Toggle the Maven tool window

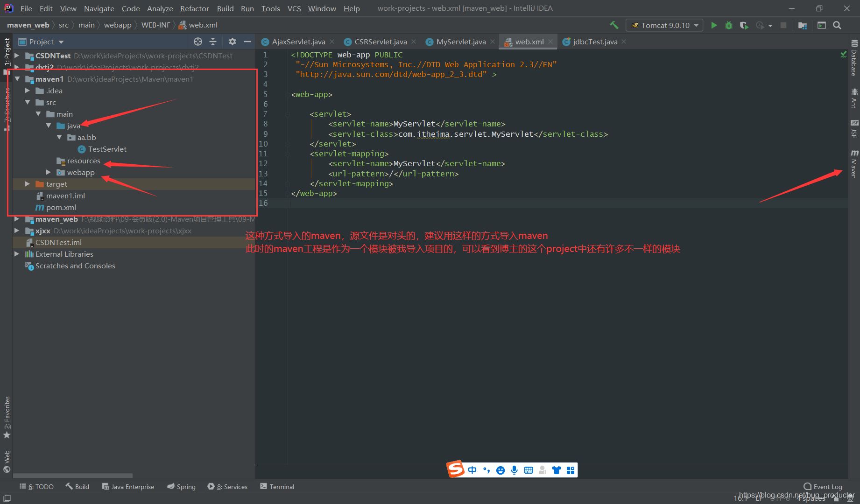pos(854,164)
